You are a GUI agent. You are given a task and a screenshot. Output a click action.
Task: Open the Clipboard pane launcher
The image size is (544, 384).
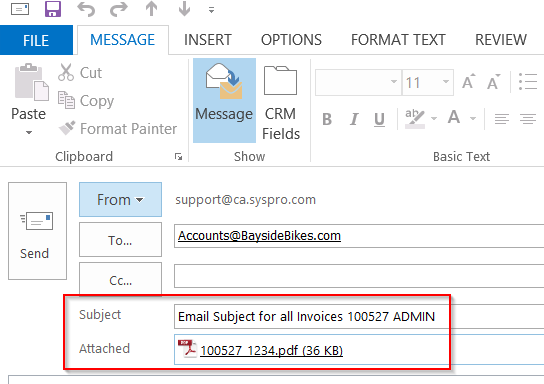click(x=178, y=157)
